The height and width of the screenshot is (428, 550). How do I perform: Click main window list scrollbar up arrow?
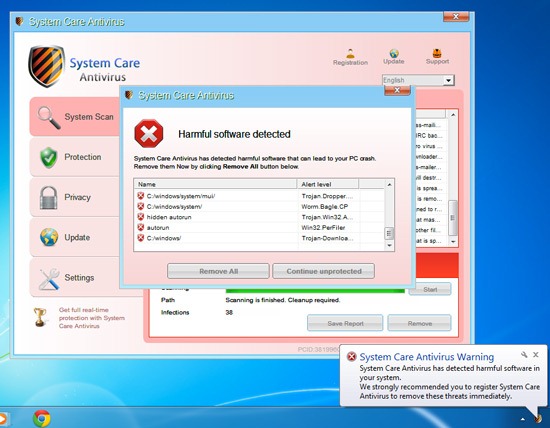[453, 115]
